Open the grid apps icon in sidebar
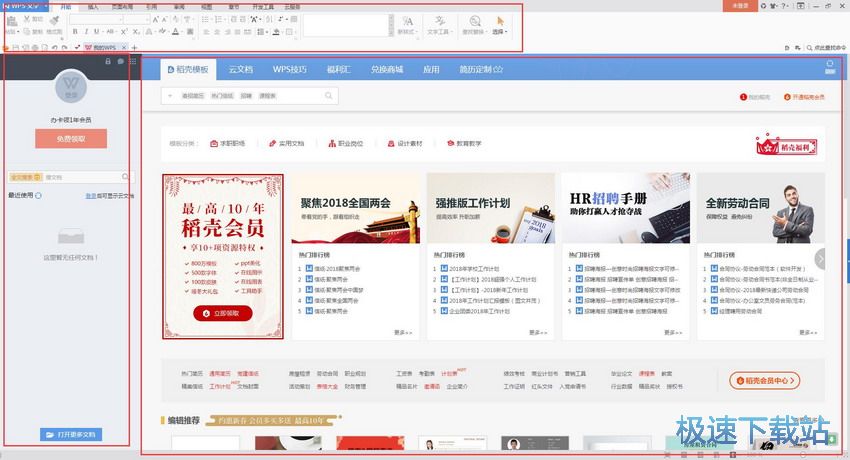 (x=133, y=62)
